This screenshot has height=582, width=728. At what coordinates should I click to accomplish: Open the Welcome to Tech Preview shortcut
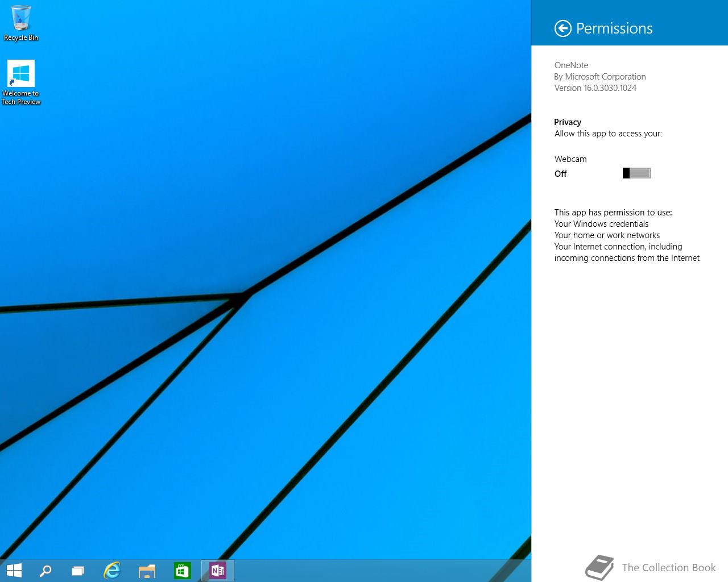tap(21, 82)
